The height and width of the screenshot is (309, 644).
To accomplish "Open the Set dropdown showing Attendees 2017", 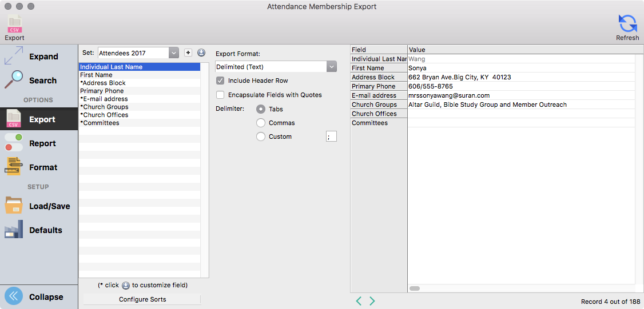I will coord(138,53).
